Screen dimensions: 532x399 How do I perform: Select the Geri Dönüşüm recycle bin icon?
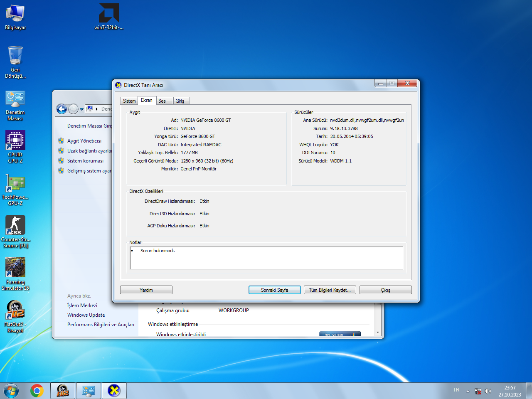15,62
